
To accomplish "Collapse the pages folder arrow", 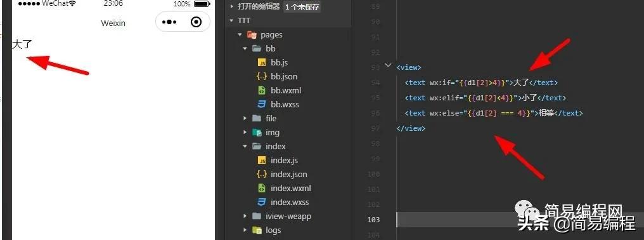I will pos(240,34).
